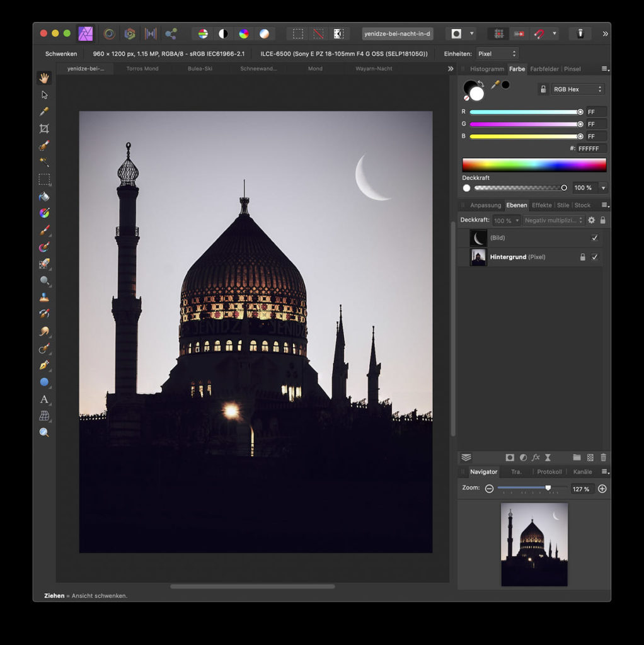Image resolution: width=644 pixels, height=645 pixels.
Task: Switch to the Pinsel tab
Action: pos(572,69)
